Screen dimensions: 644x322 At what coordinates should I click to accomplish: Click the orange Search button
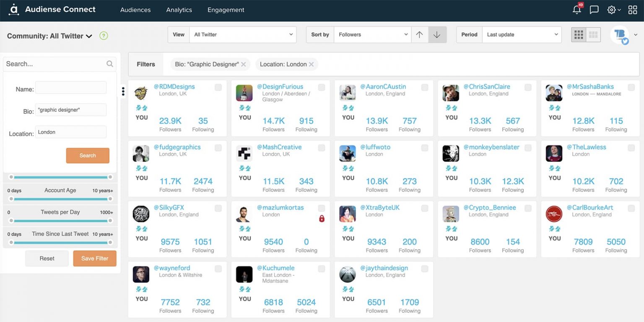point(88,155)
